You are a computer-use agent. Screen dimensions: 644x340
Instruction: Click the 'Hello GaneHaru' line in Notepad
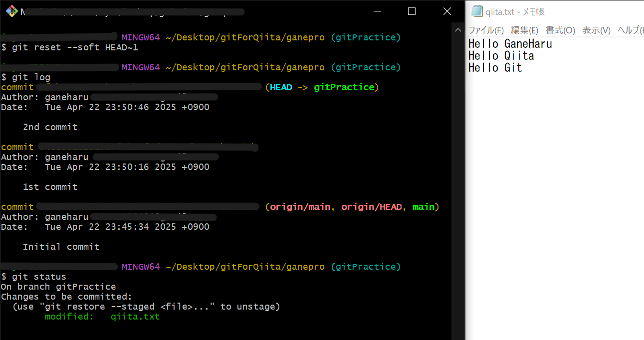coord(510,44)
